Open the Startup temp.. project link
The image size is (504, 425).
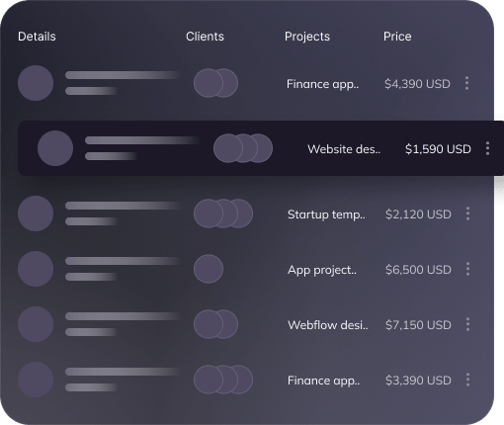pyautogui.click(x=326, y=214)
